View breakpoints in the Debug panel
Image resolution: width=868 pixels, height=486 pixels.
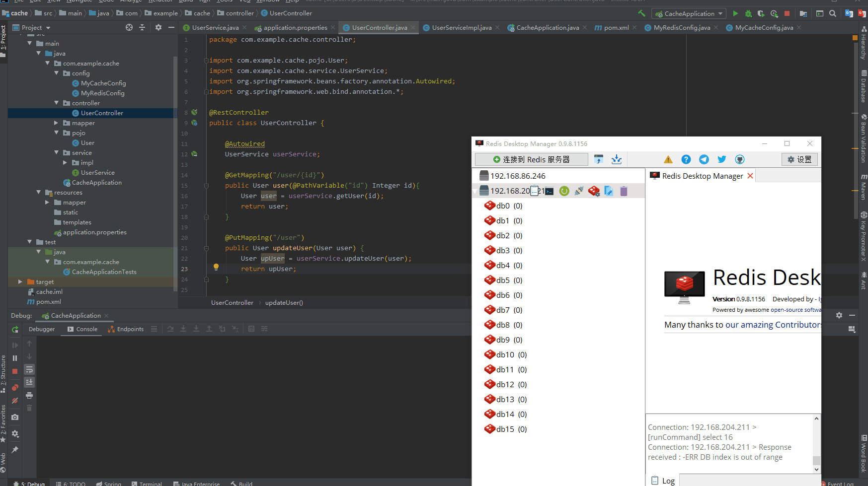click(x=15, y=388)
